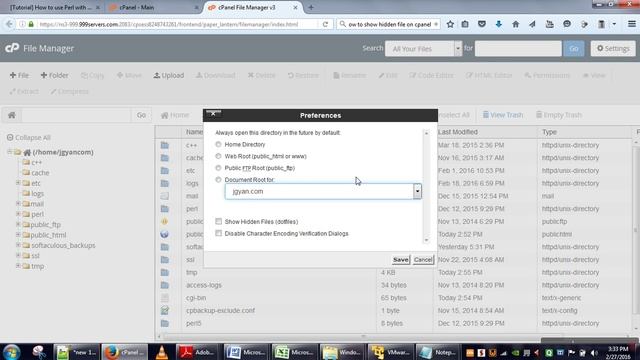This screenshot has height=360, width=640.
Task: Click the browser back arrow
Action: pos(9,24)
